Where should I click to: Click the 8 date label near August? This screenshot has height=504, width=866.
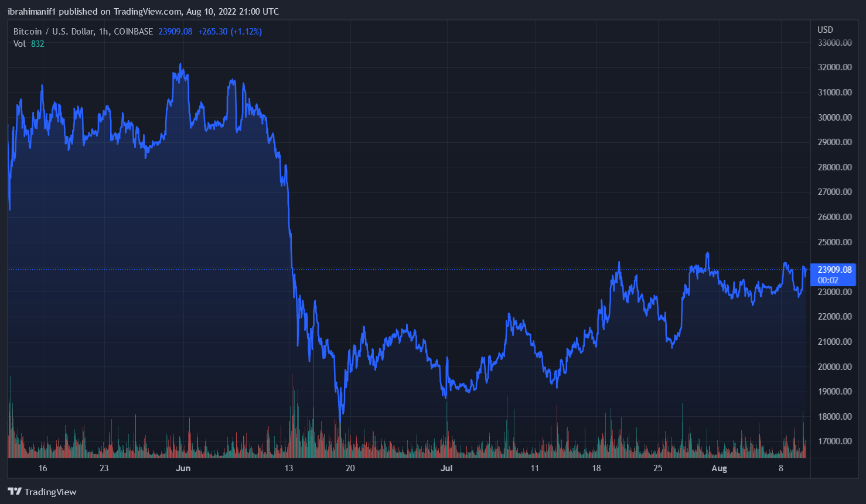(780, 468)
